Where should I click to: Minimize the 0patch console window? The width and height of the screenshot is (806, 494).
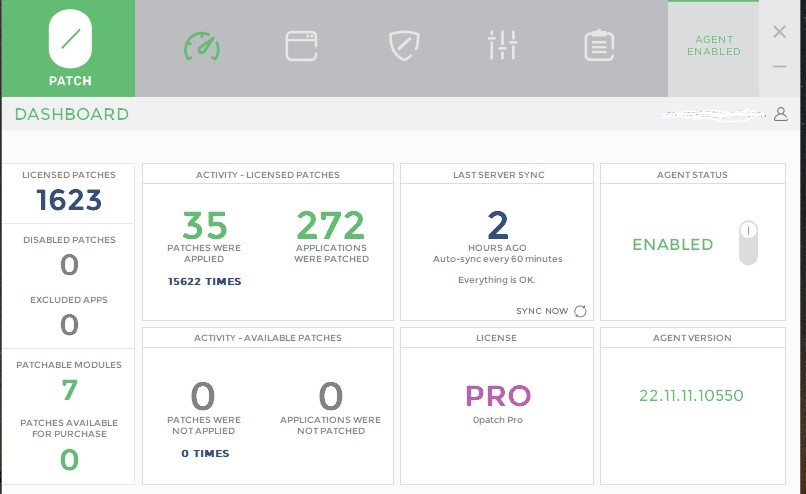point(780,67)
